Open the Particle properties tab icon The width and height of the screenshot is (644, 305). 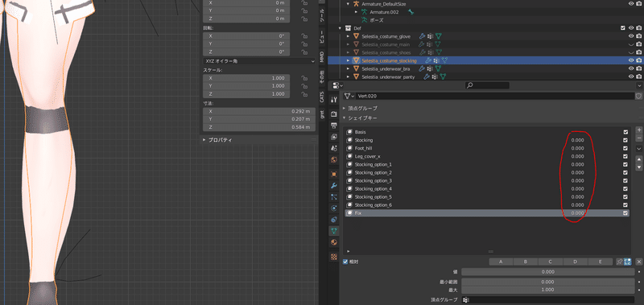pyautogui.click(x=334, y=196)
